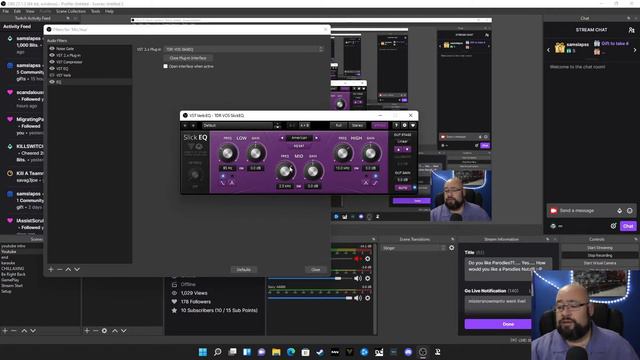Turn the SlickEQ LOW frequency knob
This screenshot has width=640, height=360.
[228, 153]
